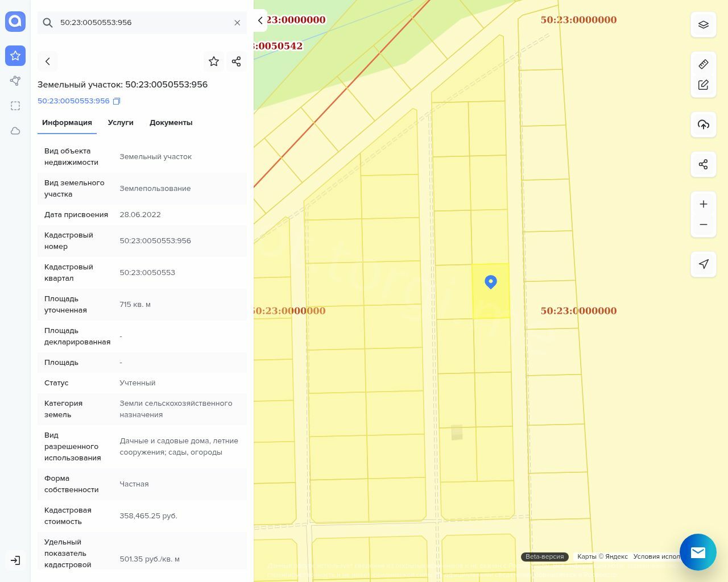Screen dimensions: 728x582
Task: Open the blue cadastral number link
Action: tap(73, 101)
